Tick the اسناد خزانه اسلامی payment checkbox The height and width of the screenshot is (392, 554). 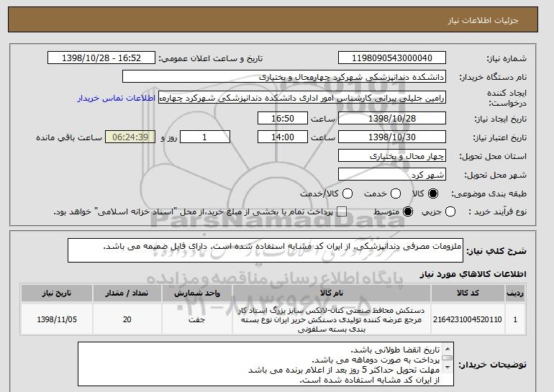[x=342, y=211]
